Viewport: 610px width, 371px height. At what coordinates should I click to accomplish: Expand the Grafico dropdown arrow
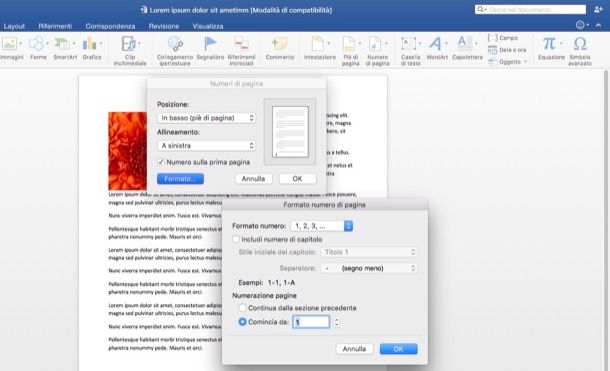pos(101,43)
